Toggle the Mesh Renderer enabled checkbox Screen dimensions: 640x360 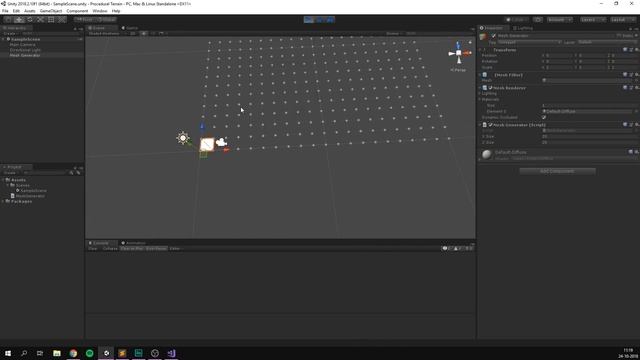coord(491,88)
